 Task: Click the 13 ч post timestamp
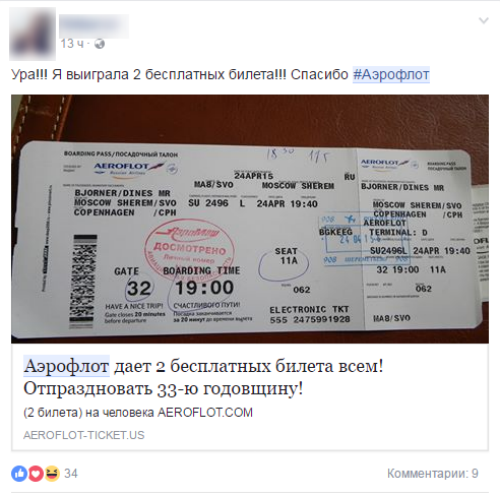72,44
